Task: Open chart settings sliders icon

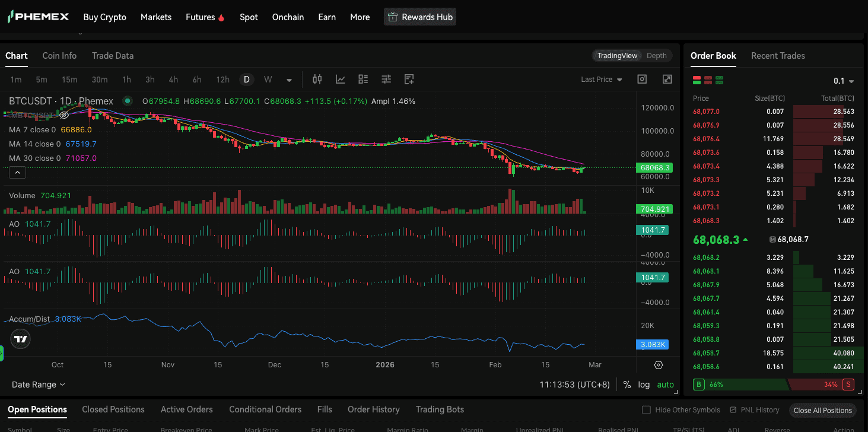Action: [386, 80]
